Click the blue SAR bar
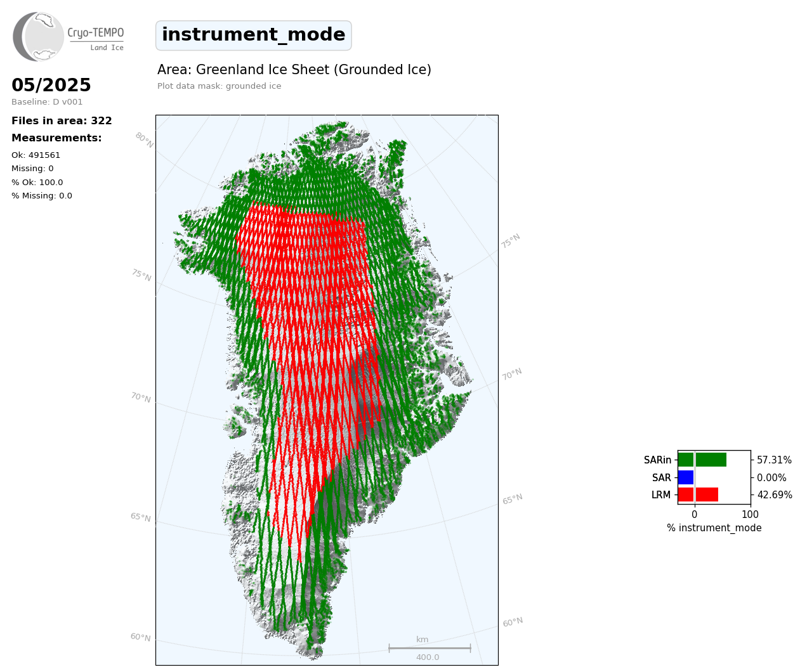The image size is (807, 672). [686, 477]
